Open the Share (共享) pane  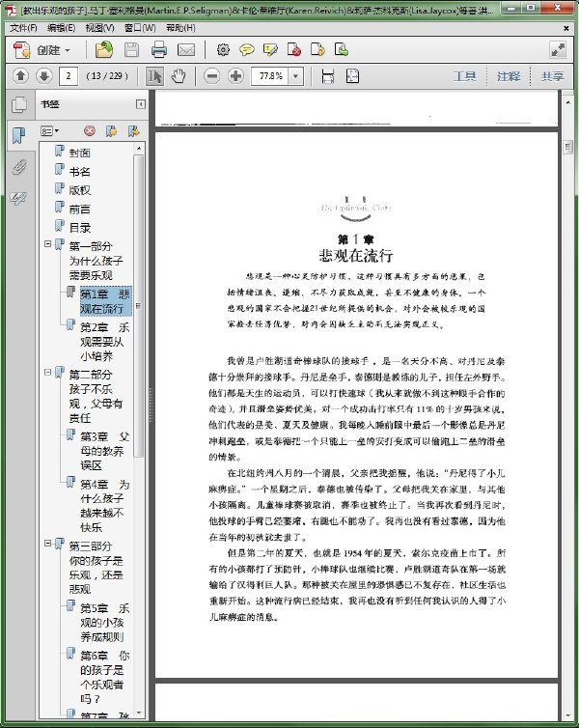[x=552, y=76]
